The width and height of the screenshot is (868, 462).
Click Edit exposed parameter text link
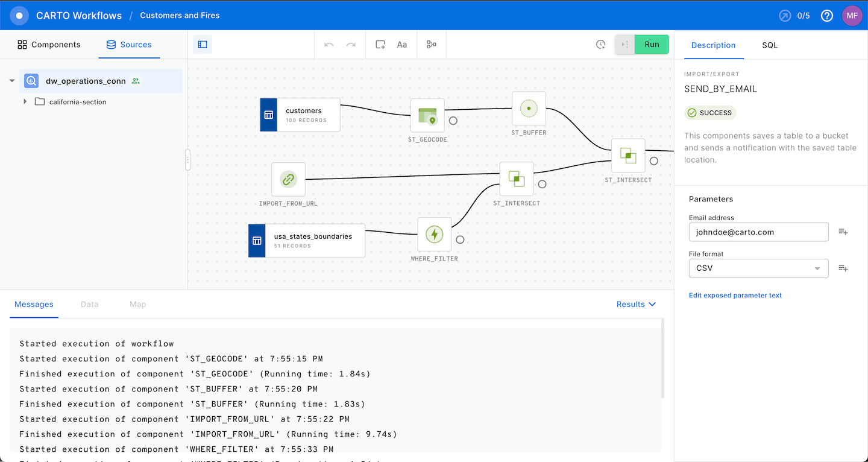pos(735,295)
